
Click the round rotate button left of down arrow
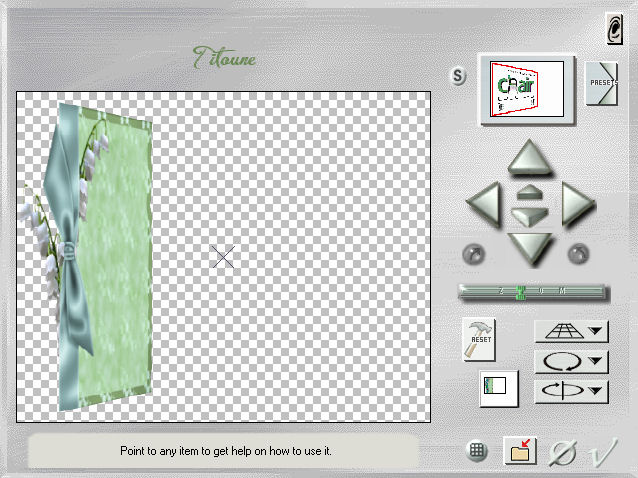pos(474,255)
